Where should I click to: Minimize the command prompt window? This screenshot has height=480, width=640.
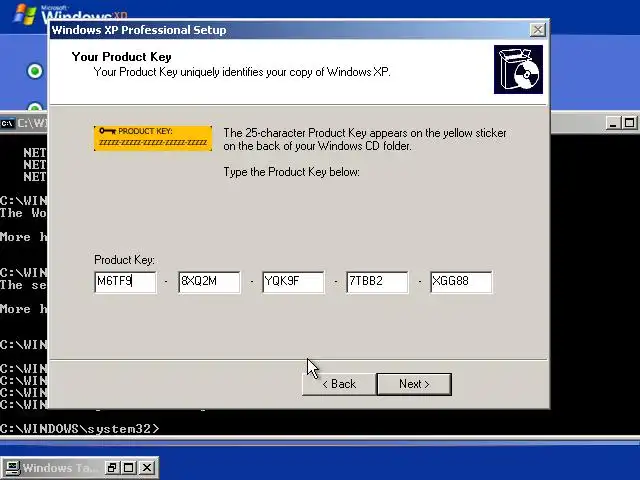click(x=612, y=123)
